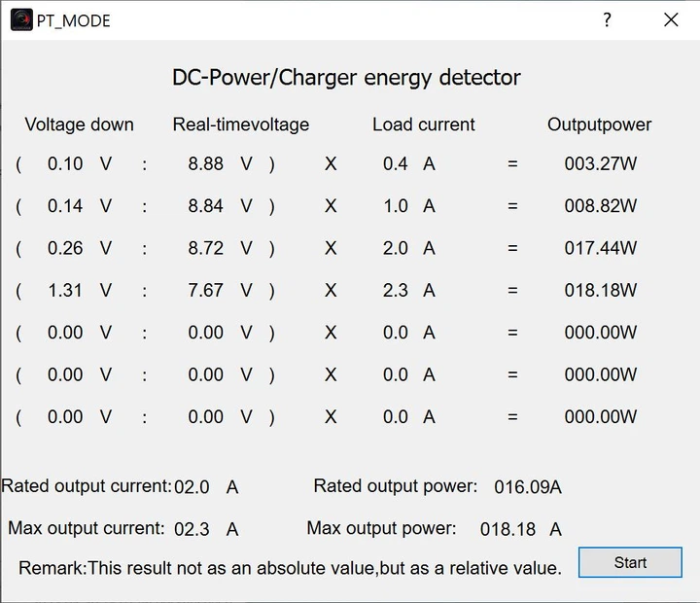Image resolution: width=700 pixels, height=603 pixels.
Task: Click the 'Outputpower' column header
Action: [x=599, y=124]
